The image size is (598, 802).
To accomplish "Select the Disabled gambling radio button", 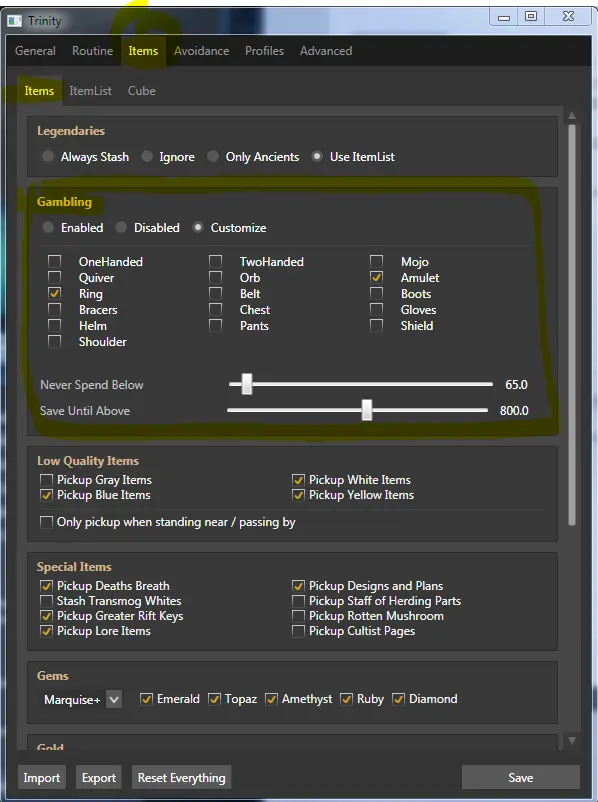I will point(121,227).
